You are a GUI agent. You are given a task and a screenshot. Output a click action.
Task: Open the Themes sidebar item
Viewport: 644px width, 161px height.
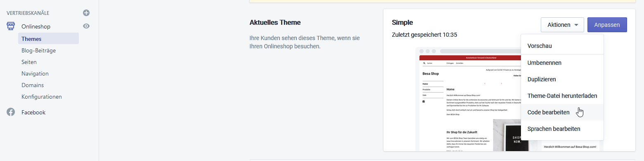tap(48, 39)
